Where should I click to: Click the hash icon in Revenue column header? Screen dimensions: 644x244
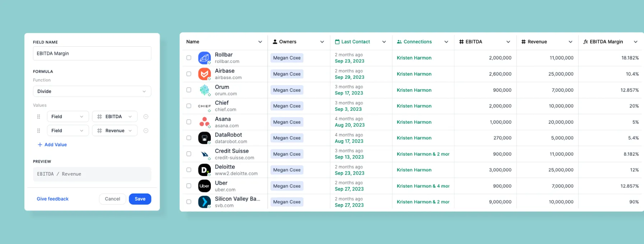524,42
